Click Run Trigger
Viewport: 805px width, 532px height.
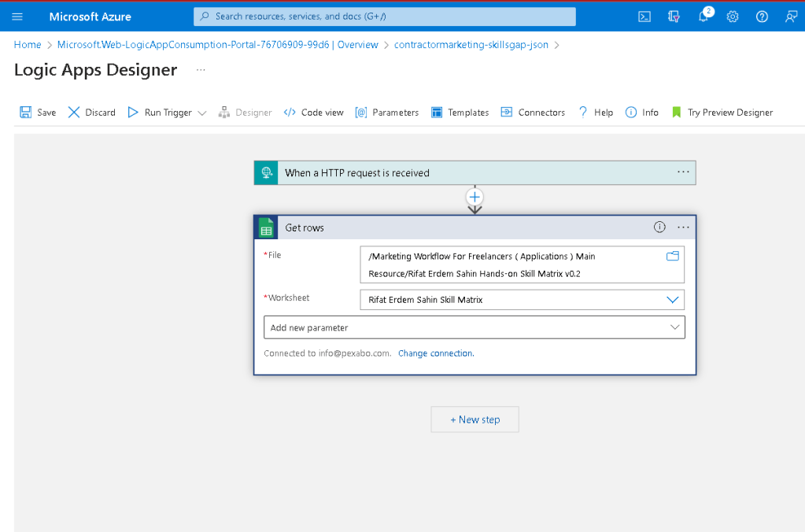point(160,113)
